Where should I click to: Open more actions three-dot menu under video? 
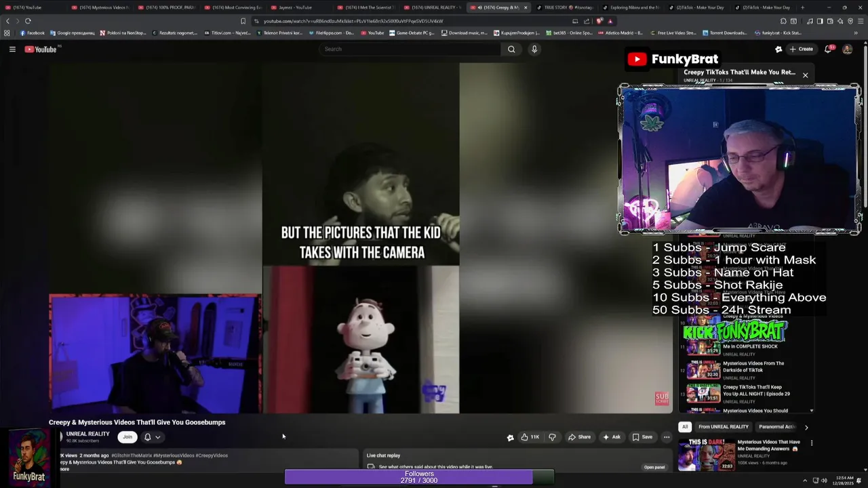[x=667, y=437]
